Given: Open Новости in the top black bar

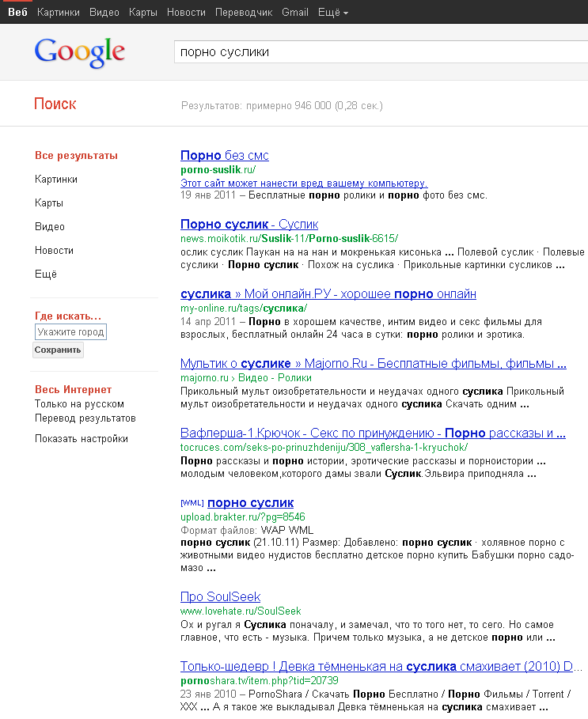Looking at the screenshot, I should coord(186,13).
